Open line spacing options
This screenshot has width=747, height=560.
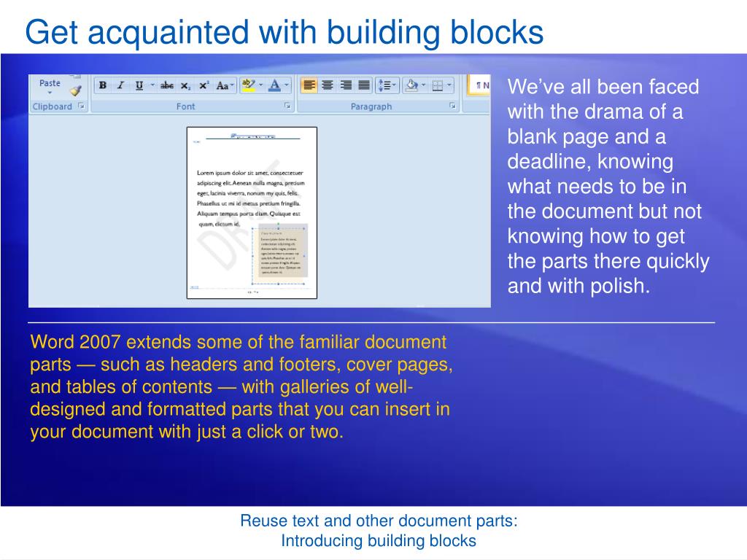(387, 86)
